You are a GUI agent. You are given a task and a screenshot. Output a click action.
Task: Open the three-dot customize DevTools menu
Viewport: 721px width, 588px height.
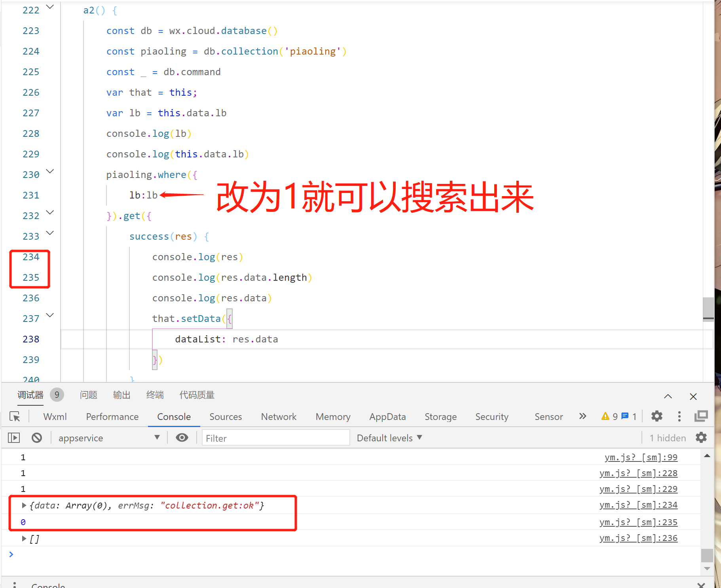point(679,416)
